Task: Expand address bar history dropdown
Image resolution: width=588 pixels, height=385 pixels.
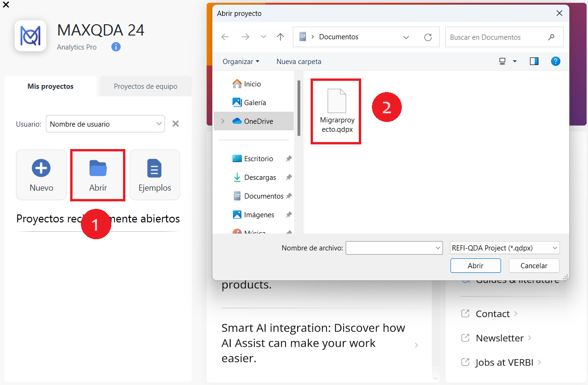Action: 406,37
